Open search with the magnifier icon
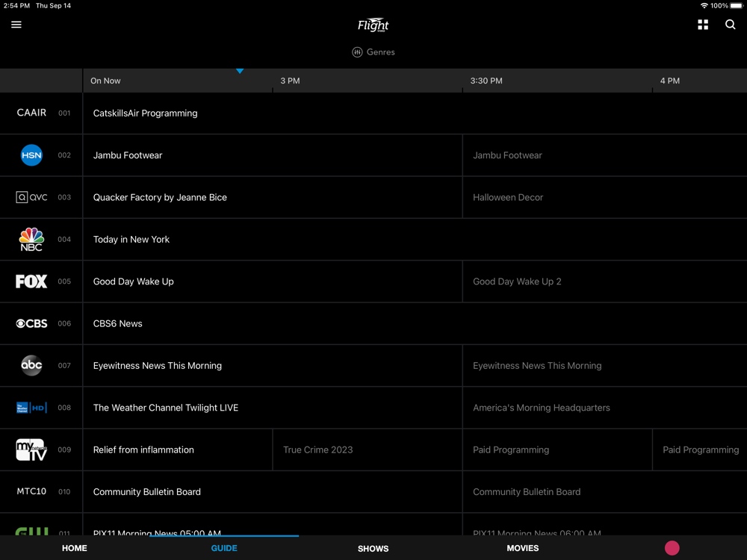 pos(730,25)
